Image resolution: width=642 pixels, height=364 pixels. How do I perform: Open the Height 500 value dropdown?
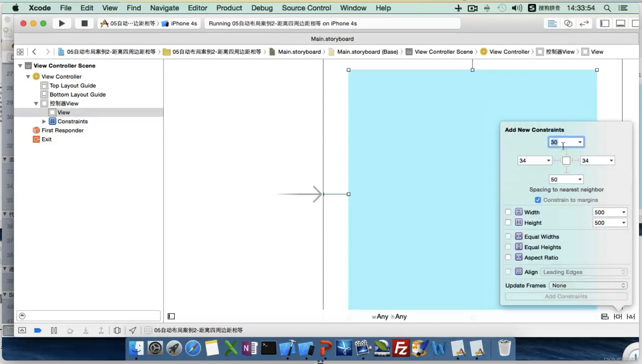[624, 223]
